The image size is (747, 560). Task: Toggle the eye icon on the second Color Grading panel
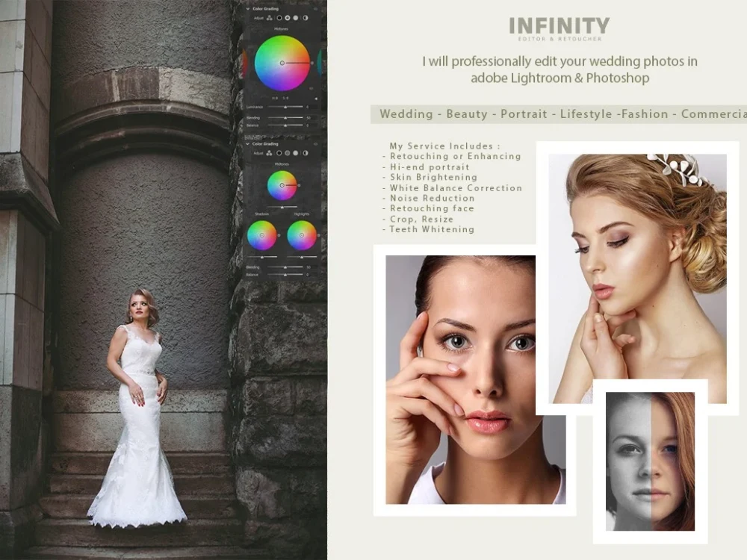[315, 144]
